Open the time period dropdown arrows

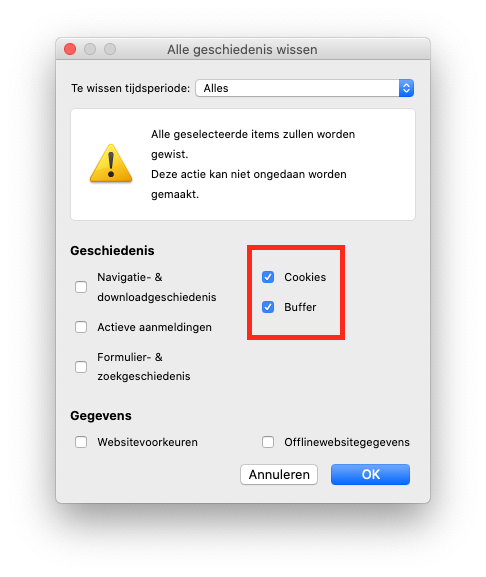(x=406, y=88)
